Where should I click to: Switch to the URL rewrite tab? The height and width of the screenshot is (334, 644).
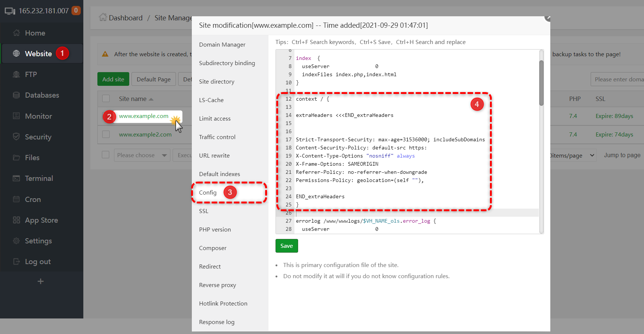[214, 156]
